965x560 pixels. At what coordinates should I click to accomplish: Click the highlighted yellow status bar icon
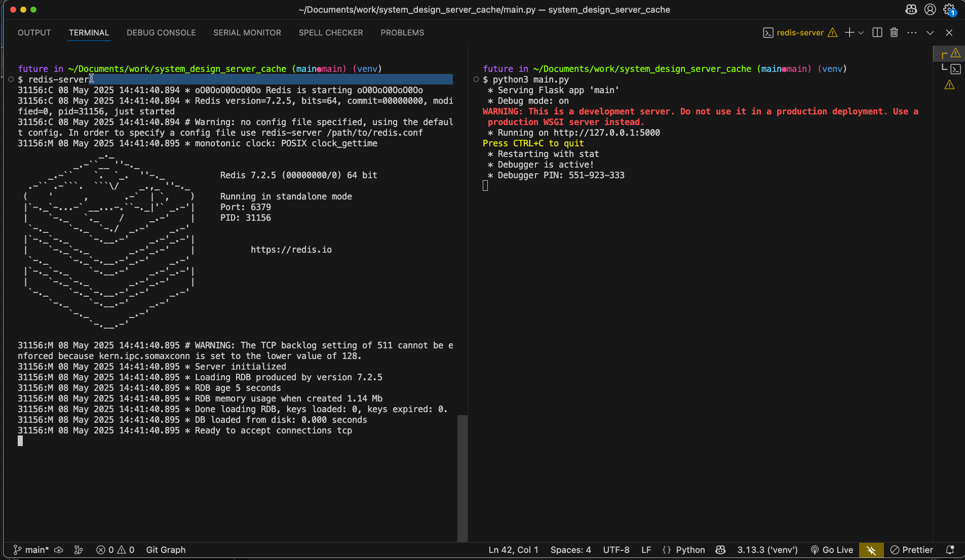[x=871, y=550]
